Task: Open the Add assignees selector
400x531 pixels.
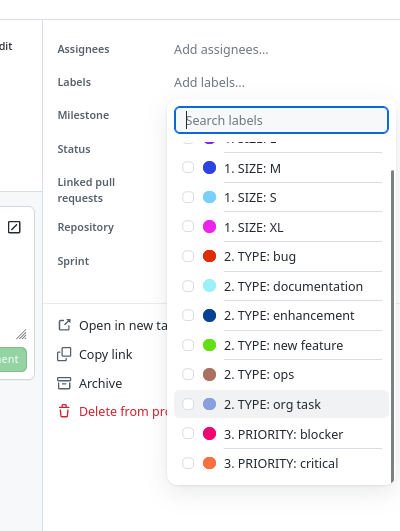Action: (x=221, y=49)
